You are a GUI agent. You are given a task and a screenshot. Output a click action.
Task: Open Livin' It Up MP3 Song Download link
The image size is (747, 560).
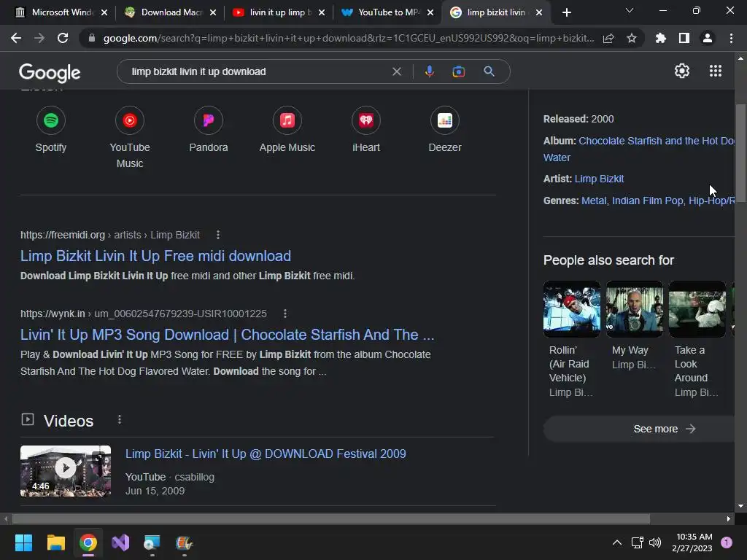[228, 335]
